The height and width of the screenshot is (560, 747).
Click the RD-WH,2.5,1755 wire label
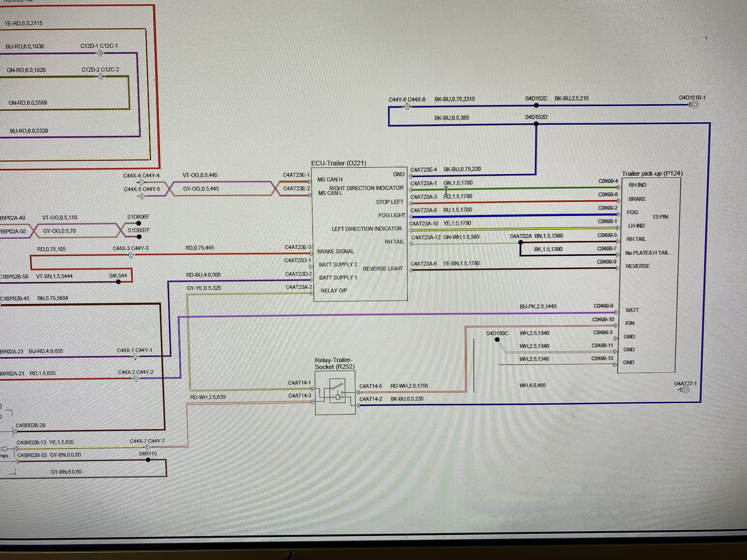pyautogui.click(x=409, y=386)
